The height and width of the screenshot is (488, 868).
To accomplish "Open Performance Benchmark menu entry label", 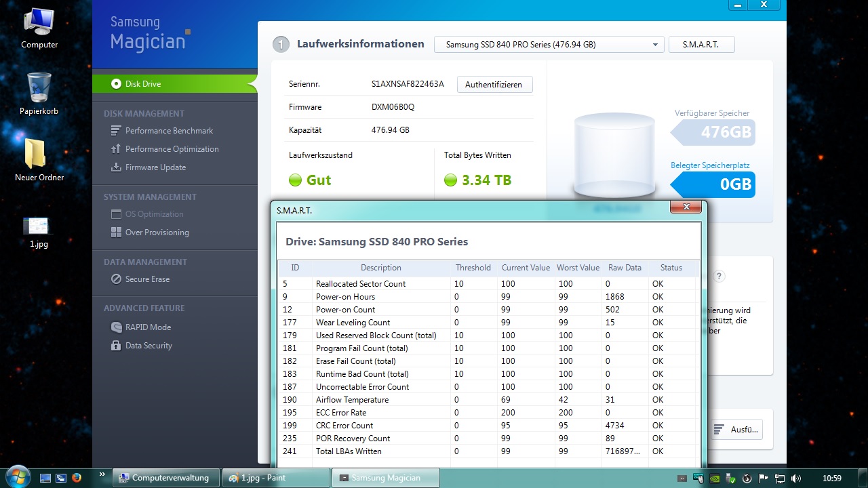I will (169, 131).
